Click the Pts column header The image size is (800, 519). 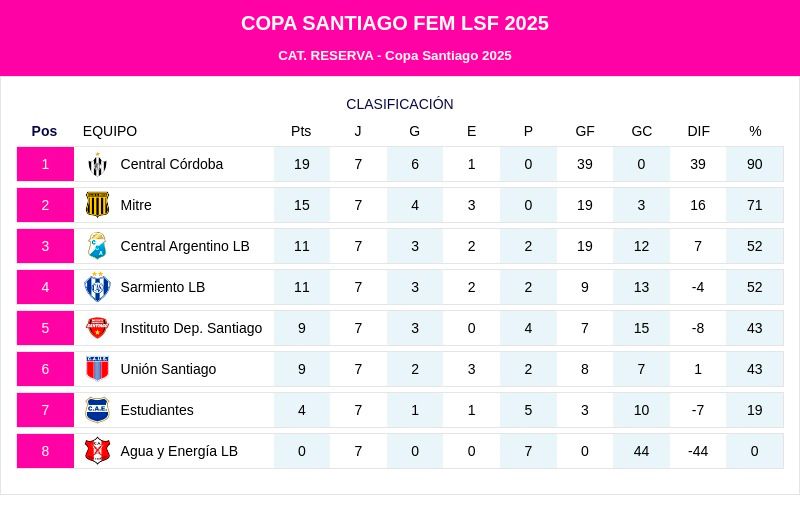click(x=301, y=131)
